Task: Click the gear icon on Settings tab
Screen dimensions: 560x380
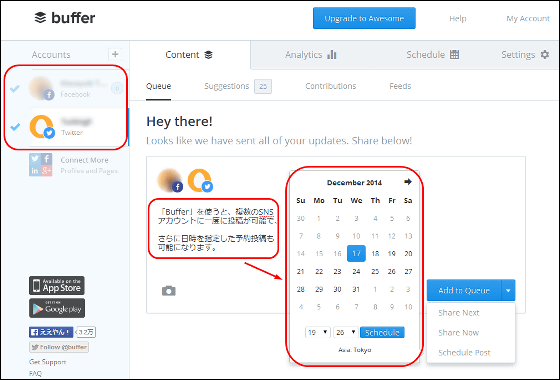Action: pos(545,54)
